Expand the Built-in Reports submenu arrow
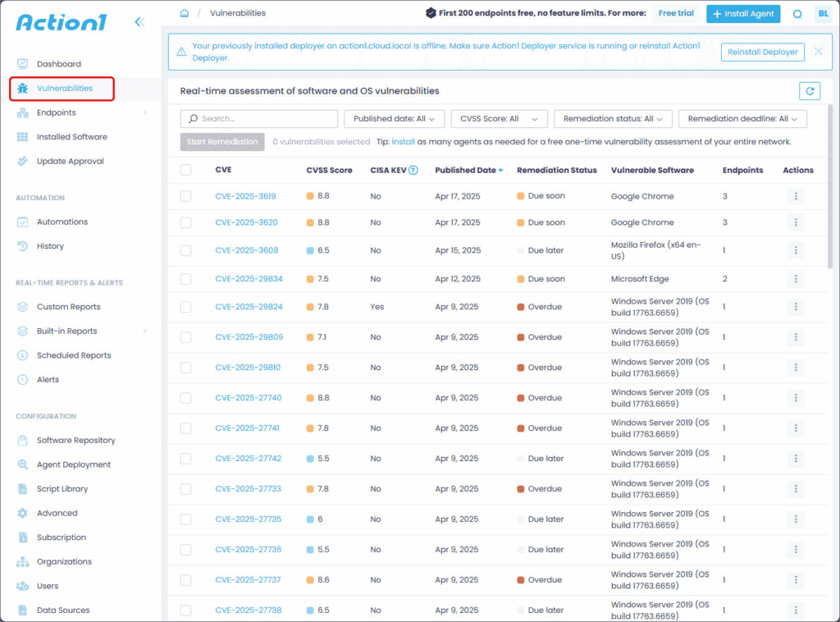840x622 pixels. click(x=144, y=331)
